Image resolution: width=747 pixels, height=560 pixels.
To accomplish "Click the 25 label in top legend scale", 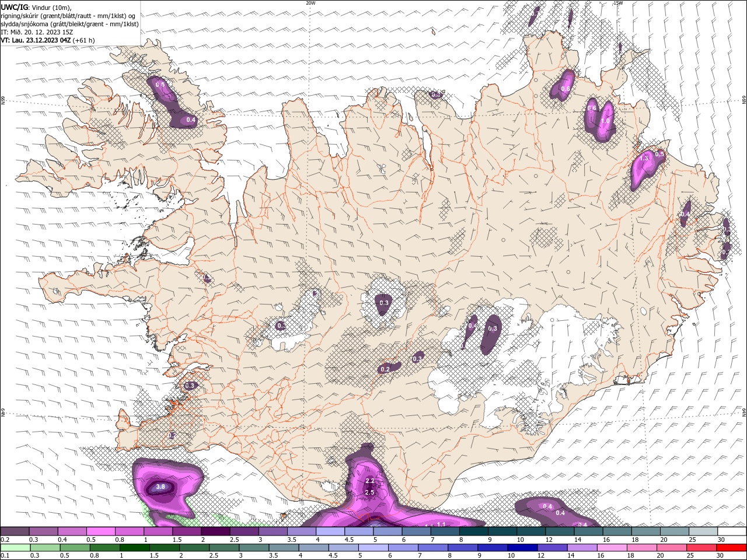I will 692,540.
